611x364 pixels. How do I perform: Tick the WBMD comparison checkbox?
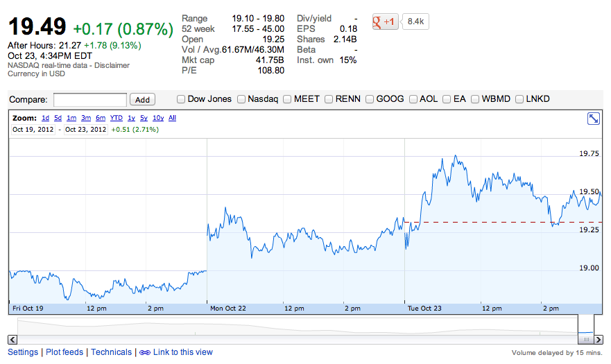pyautogui.click(x=474, y=99)
